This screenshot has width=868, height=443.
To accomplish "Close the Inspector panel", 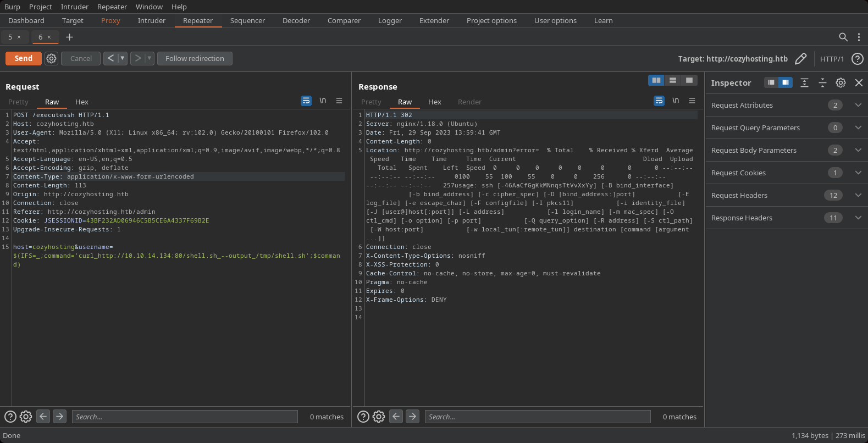I will [859, 82].
